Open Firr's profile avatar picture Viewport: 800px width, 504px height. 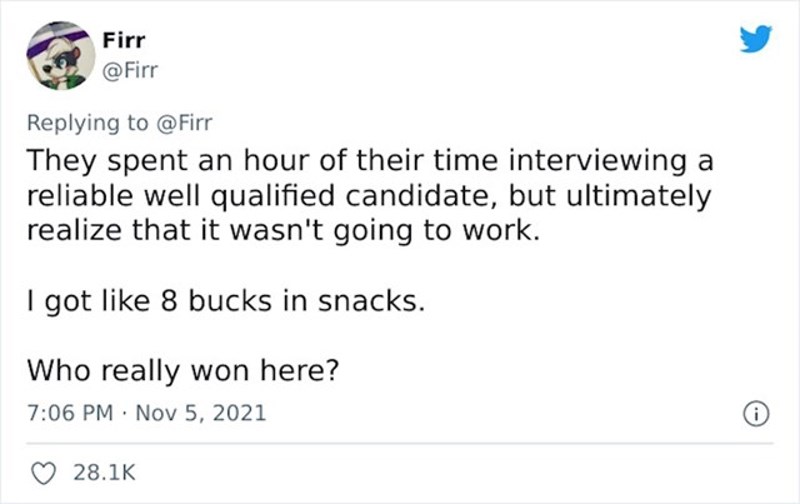[56, 55]
